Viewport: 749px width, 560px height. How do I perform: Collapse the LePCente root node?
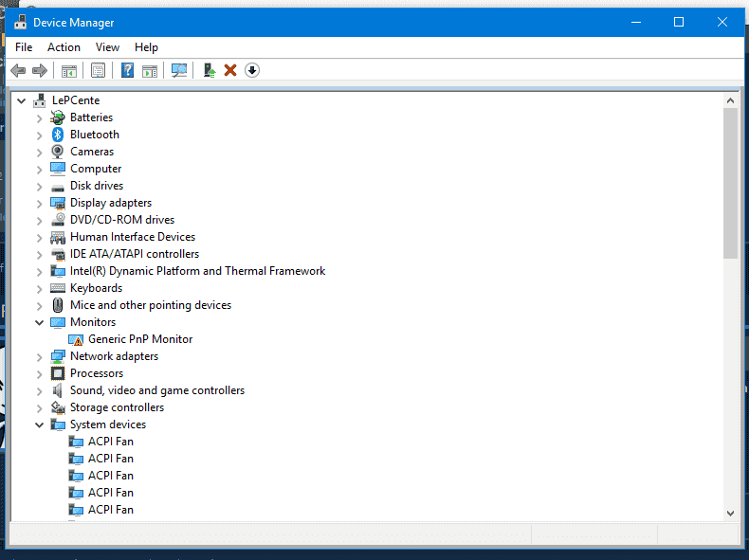[x=21, y=100]
